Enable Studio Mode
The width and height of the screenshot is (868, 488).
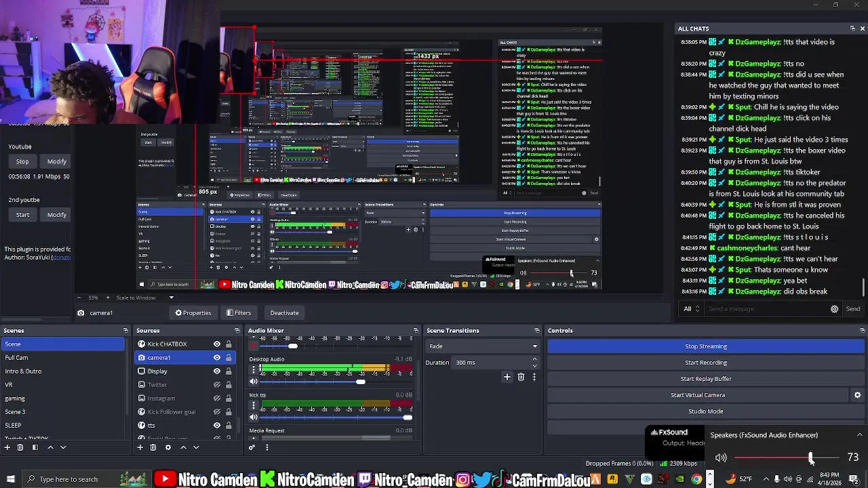[x=706, y=411]
